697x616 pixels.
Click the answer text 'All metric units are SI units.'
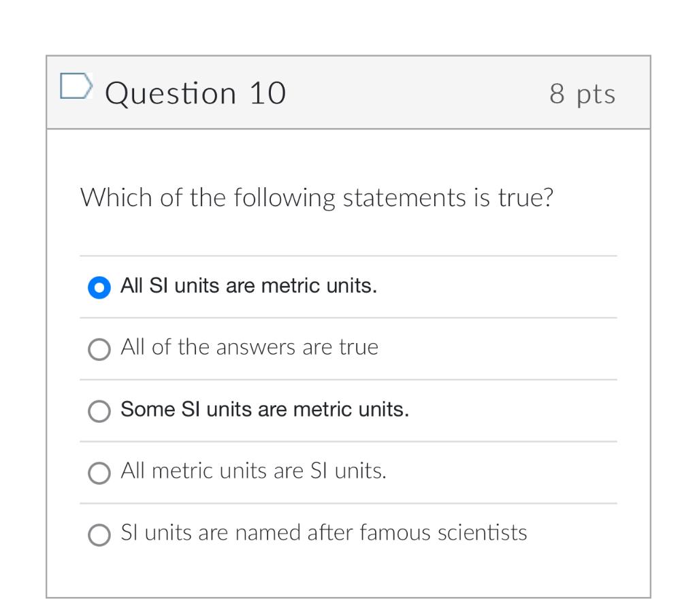(253, 470)
